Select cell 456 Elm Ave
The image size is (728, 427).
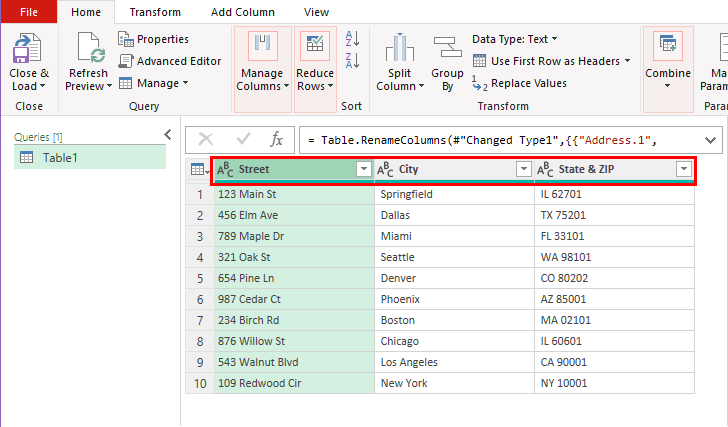[x=294, y=215]
